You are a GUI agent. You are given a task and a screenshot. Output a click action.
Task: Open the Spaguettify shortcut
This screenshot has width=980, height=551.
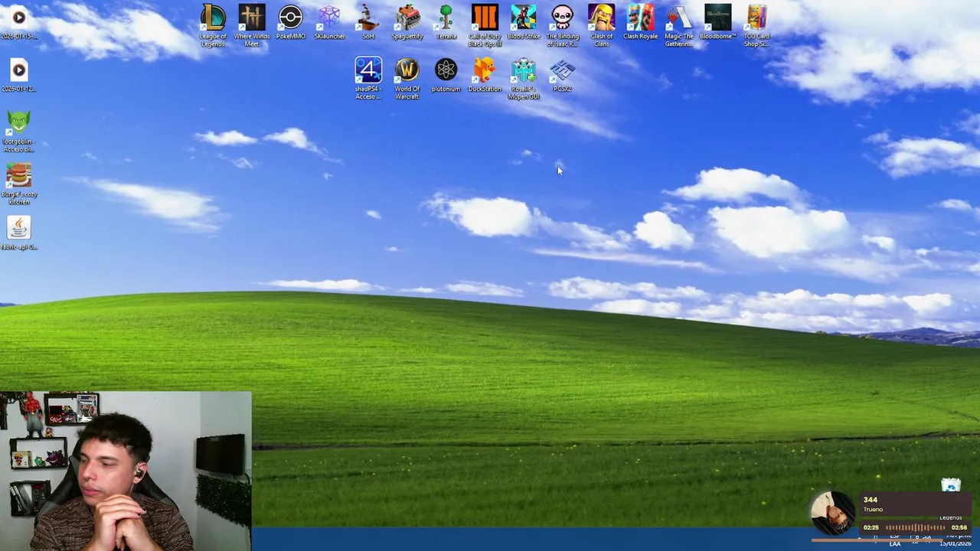pos(407,21)
